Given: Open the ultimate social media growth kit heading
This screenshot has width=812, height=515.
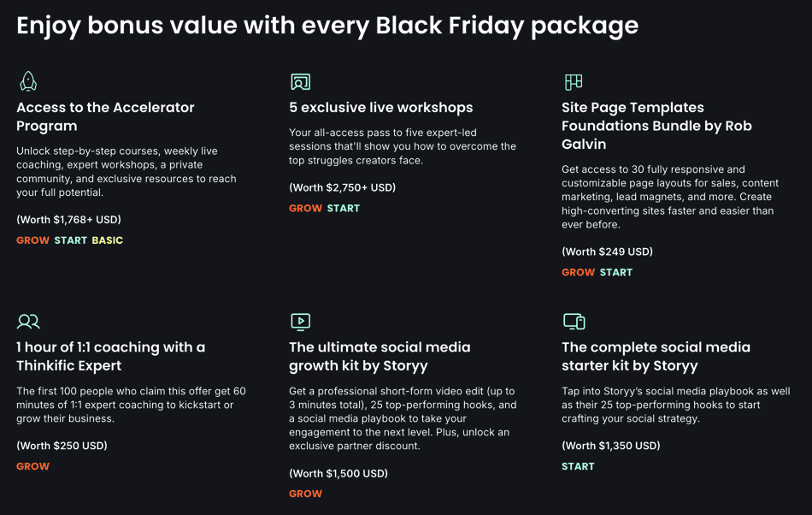Looking at the screenshot, I should [380, 356].
